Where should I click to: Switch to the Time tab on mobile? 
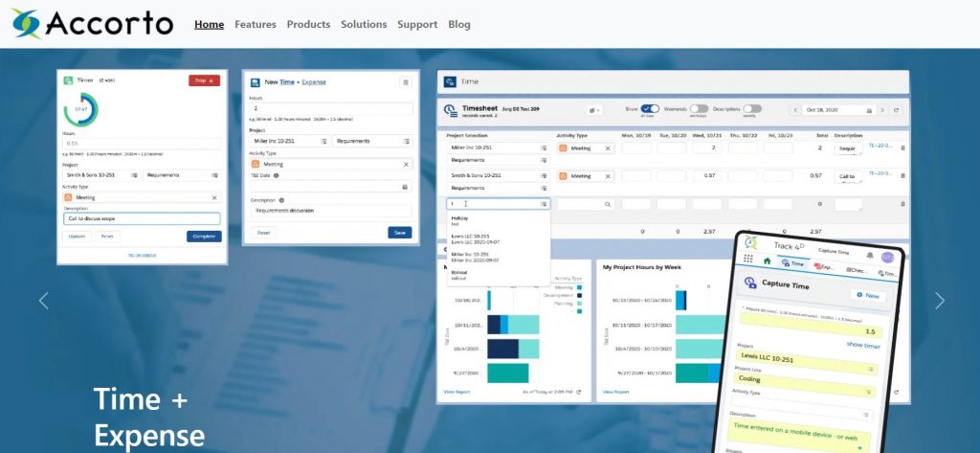click(x=792, y=263)
